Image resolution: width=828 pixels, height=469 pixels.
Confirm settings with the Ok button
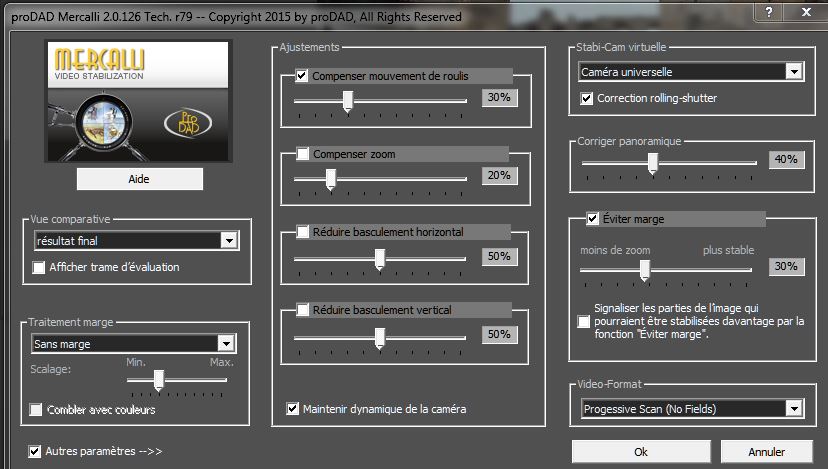coord(641,452)
